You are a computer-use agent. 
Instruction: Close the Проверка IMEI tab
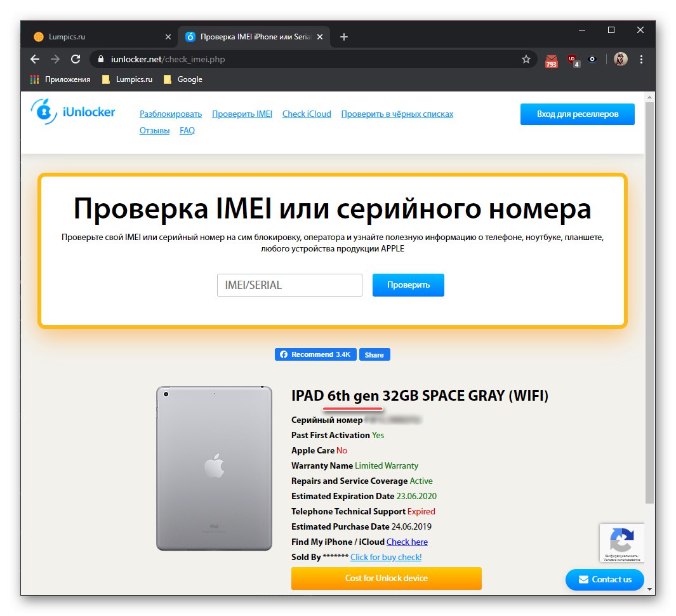click(x=320, y=37)
